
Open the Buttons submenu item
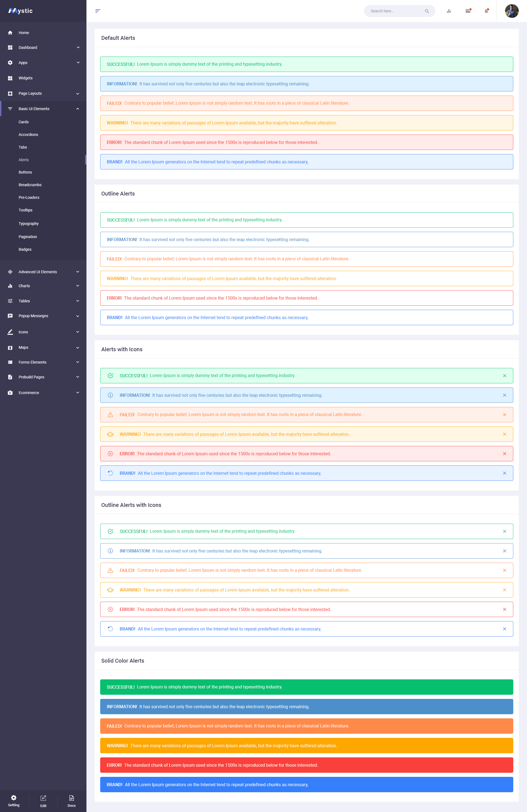click(25, 172)
